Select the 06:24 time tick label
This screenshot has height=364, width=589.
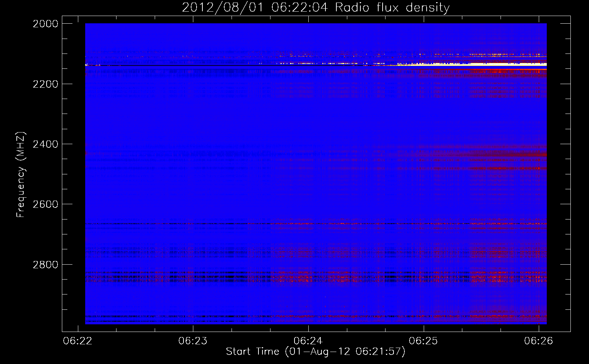pos(308,341)
